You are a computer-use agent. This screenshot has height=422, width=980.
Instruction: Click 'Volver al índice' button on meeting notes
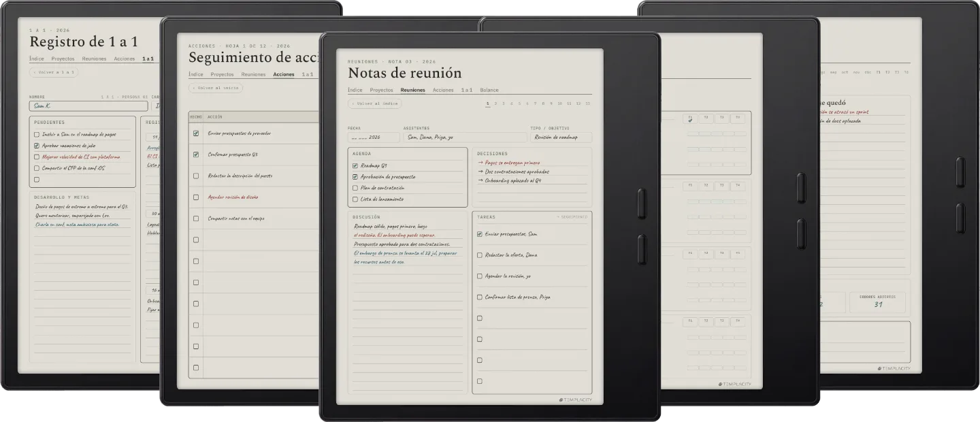[x=375, y=103]
